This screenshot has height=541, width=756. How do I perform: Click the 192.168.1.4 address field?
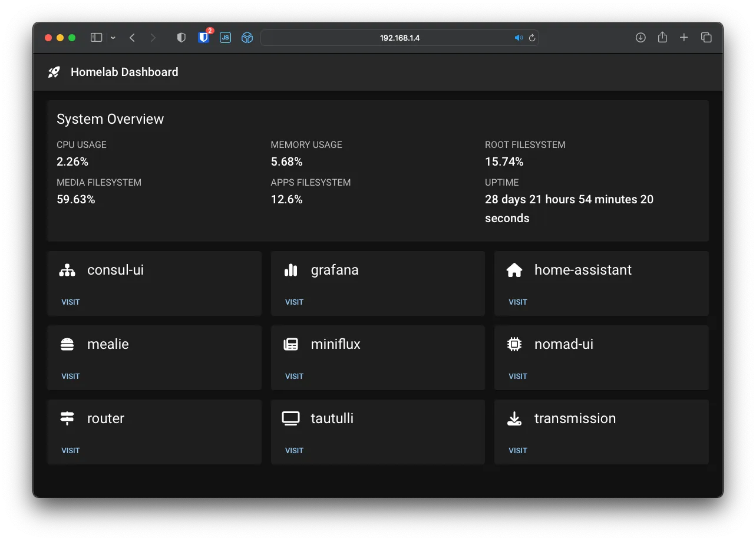click(400, 38)
